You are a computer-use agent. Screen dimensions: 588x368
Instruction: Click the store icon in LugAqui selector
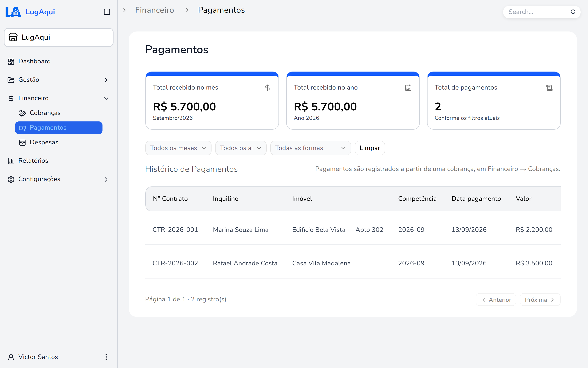13,37
